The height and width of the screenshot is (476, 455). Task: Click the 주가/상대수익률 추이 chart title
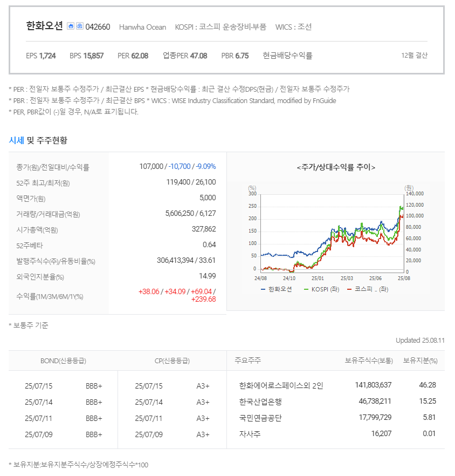(336, 167)
